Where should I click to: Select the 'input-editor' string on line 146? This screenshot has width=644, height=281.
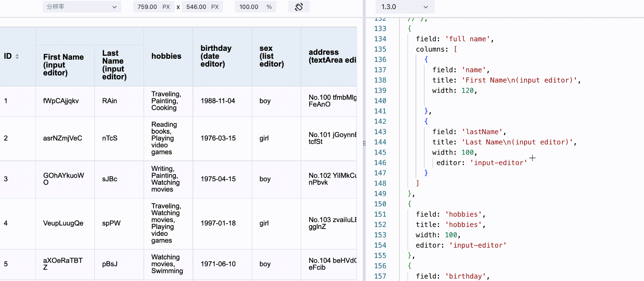point(499,163)
